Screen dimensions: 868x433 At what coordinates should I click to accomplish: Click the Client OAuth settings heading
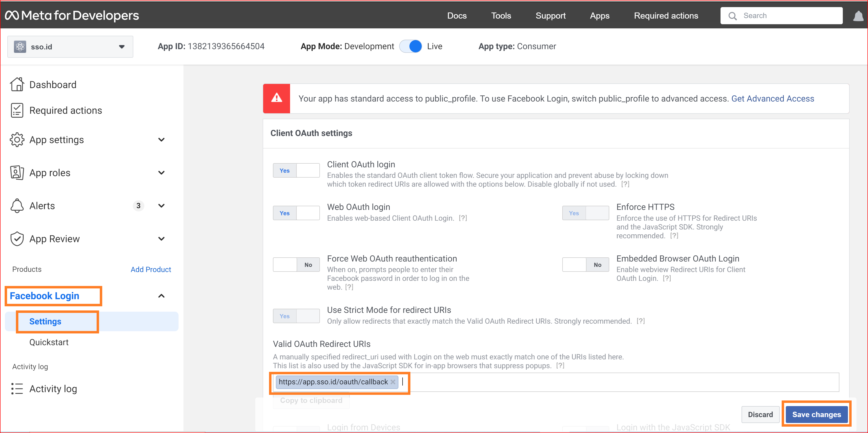tap(311, 133)
